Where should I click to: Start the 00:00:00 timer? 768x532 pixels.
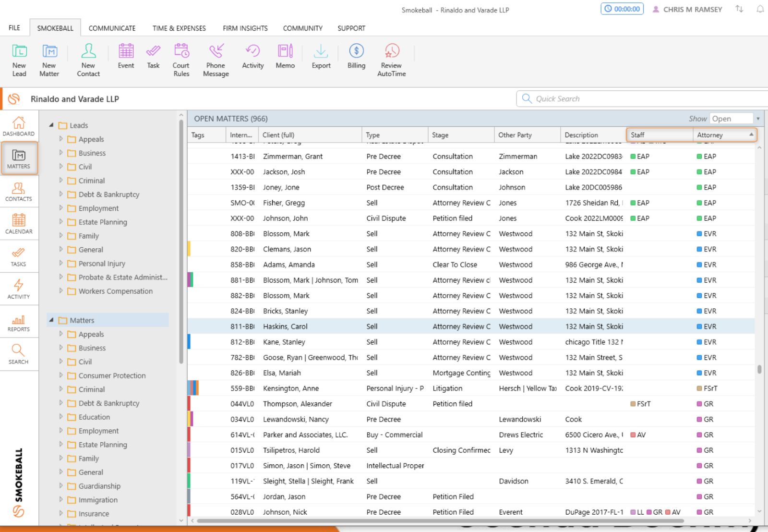click(x=622, y=9)
